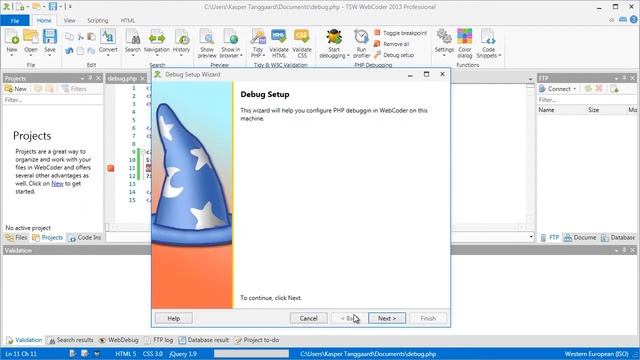Click Validate HTML icon
Image resolution: width=640 pixels, height=360 pixels.
279,43
